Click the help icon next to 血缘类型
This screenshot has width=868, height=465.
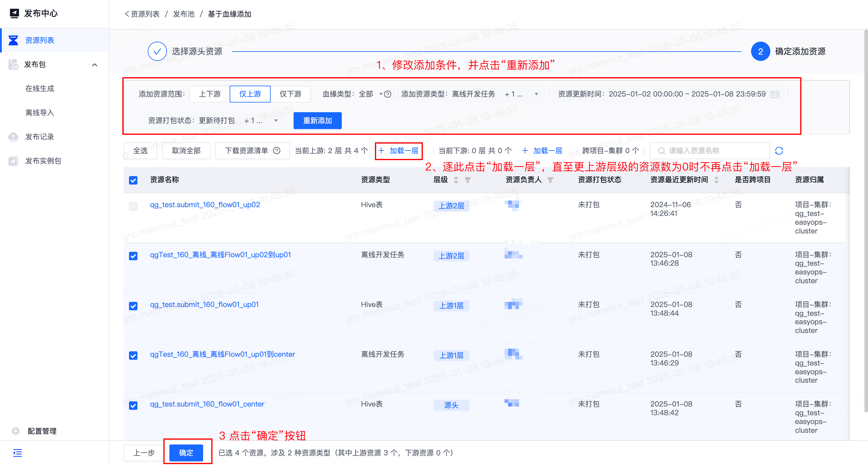[388, 94]
